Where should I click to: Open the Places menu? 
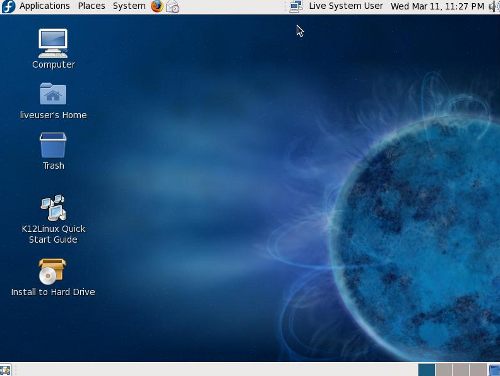point(91,6)
